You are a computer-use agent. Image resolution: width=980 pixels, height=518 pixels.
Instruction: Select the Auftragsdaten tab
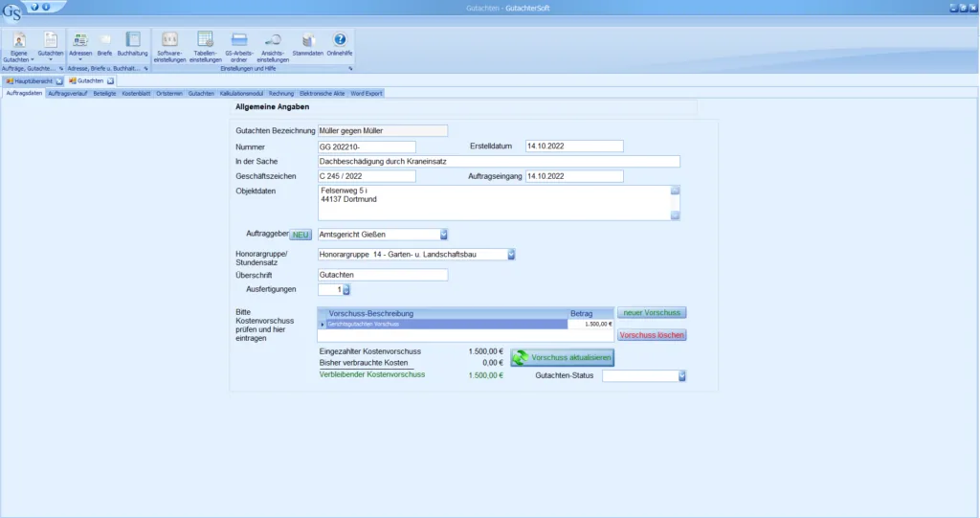point(24,93)
